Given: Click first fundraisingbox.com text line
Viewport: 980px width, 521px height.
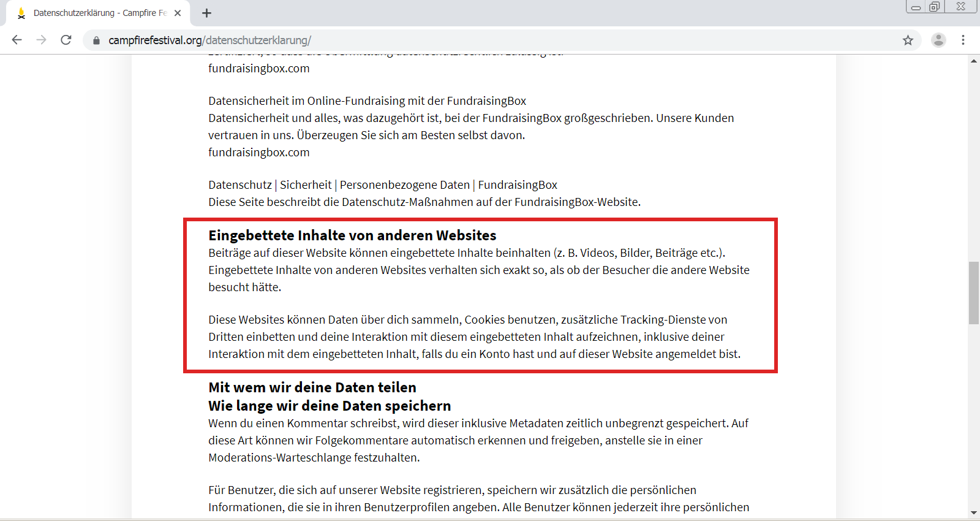Looking at the screenshot, I should (x=259, y=69).
